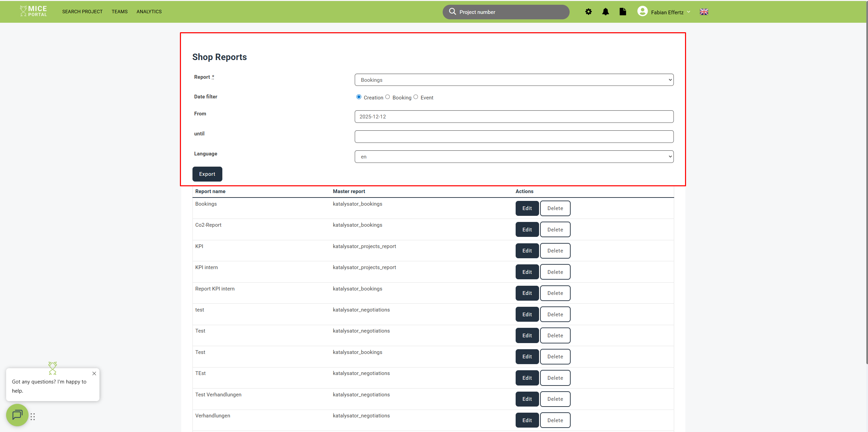This screenshot has height=432, width=868.
Task: Delete the Co2-Report entry
Action: [x=555, y=229]
